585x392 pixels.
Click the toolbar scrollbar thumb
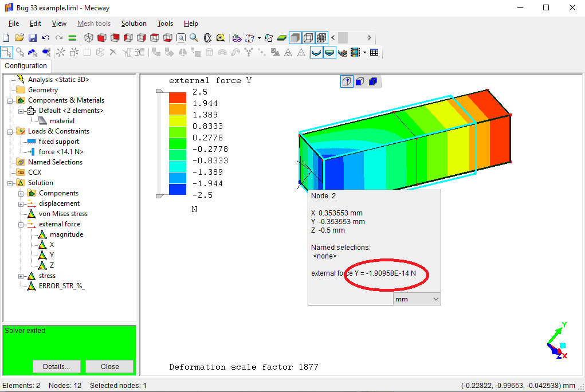click(343, 38)
